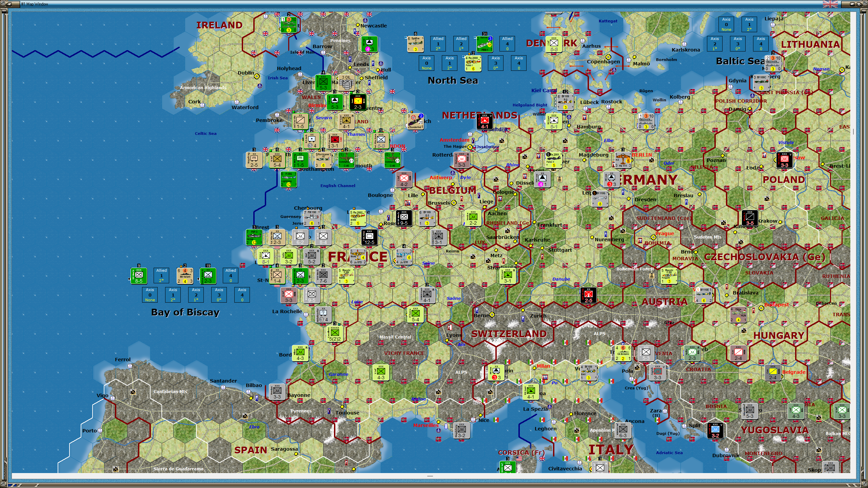Select the Spitfire fighter counter in North Sea
Image resolution: width=868 pixels, height=488 pixels.
[x=415, y=44]
